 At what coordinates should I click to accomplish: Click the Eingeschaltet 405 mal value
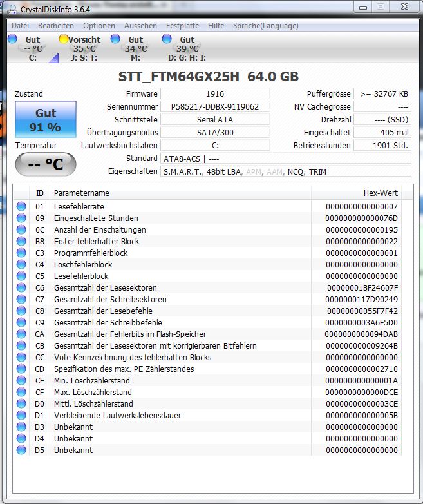[x=382, y=132]
